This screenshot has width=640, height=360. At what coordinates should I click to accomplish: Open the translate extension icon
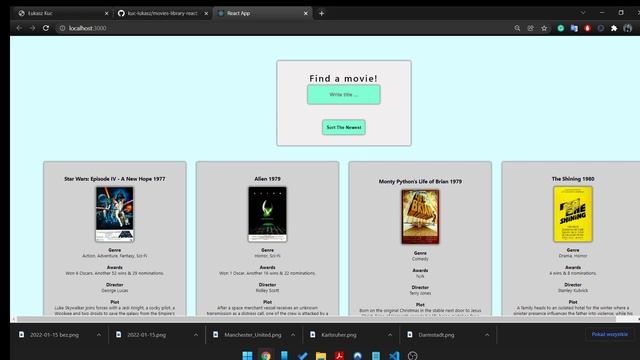574,28
